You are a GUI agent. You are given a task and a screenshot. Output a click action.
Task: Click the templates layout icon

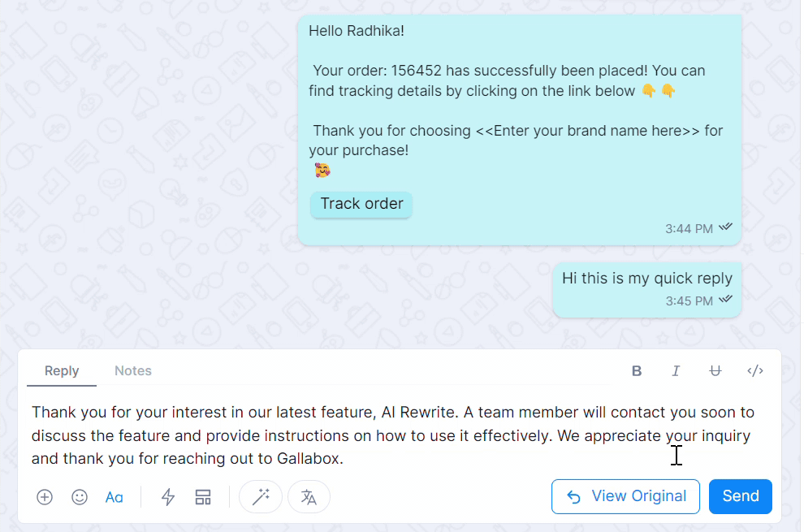click(203, 497)
